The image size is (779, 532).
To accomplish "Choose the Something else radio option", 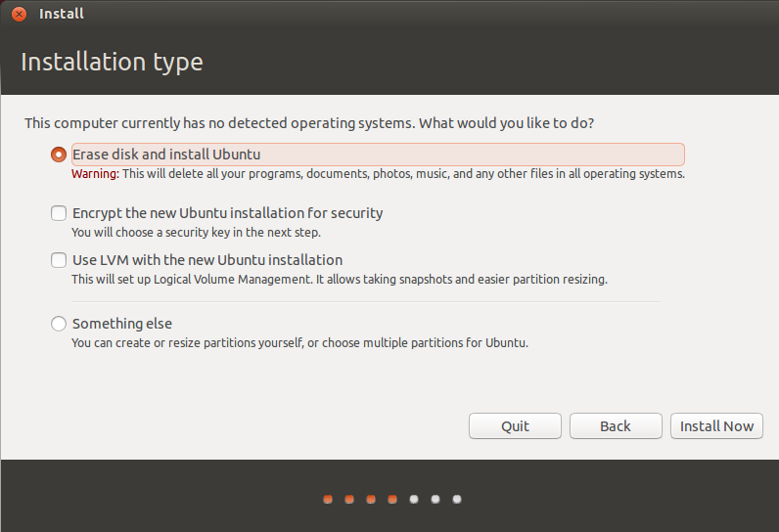I will pyautogui.click(x=59, y=324).
